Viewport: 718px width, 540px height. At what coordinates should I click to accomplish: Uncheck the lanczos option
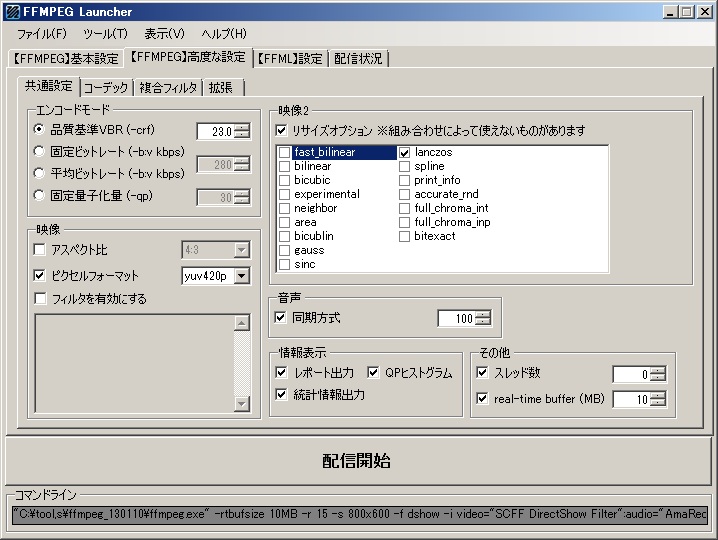[404, 153]
